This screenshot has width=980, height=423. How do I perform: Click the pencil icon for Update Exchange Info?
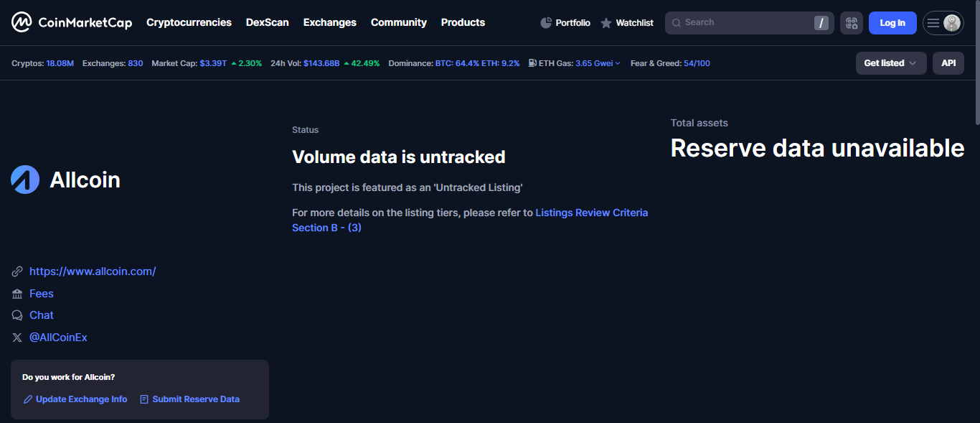[x=28, y=399]
